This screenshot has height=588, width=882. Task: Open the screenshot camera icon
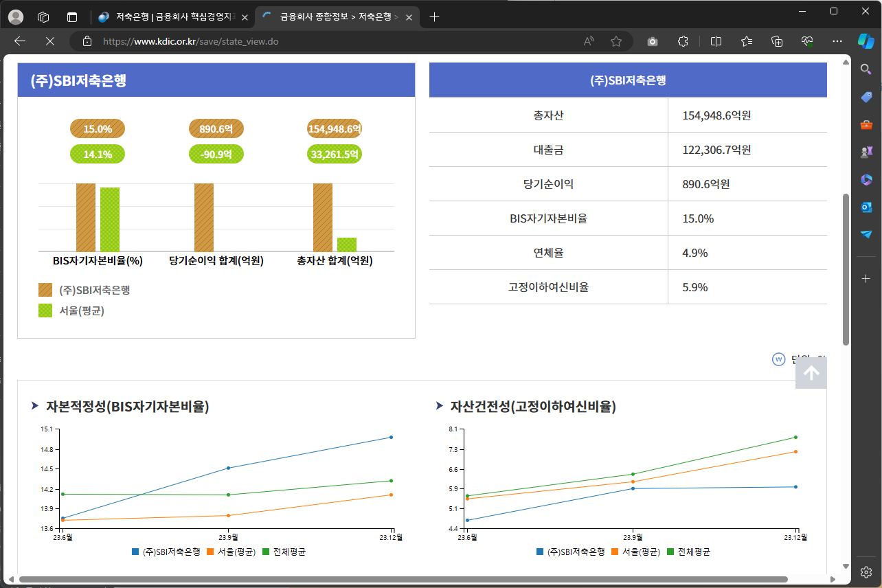pos(653,41)
